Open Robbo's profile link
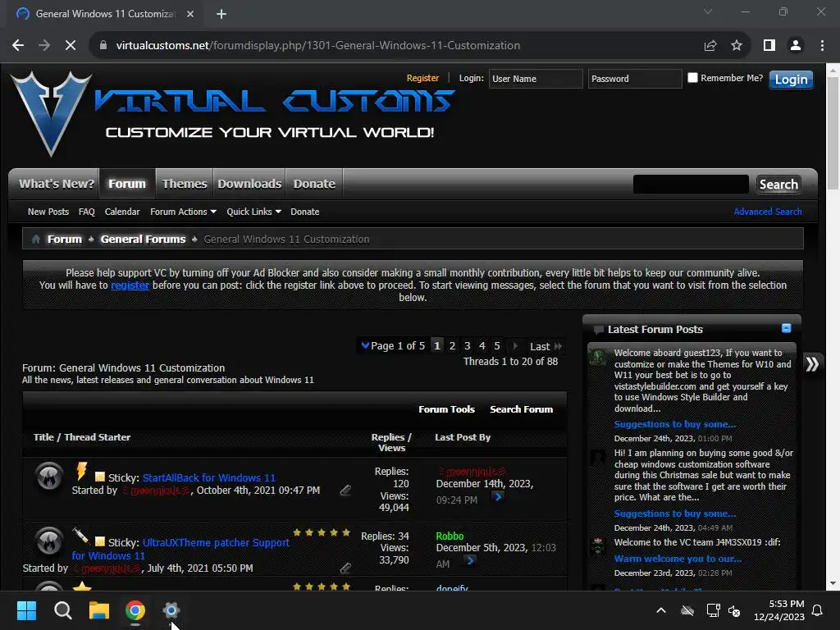This screenshot has width=840, height=630. 450,536
